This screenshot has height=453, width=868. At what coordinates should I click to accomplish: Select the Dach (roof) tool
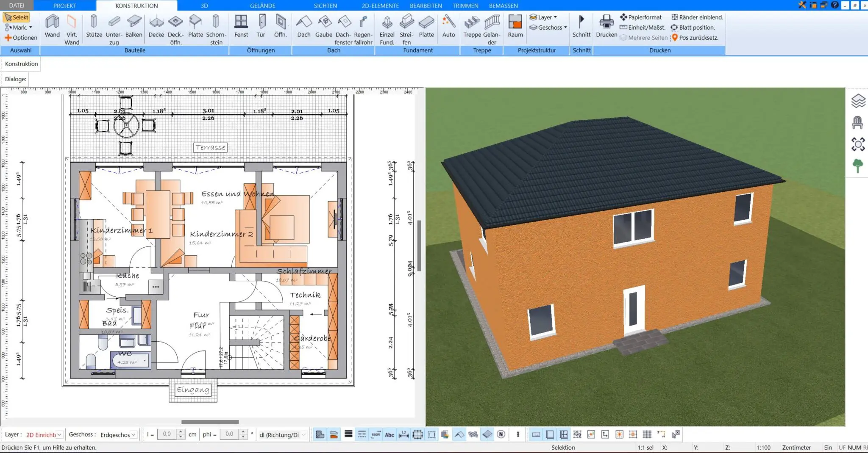pyautogui.click(x=303, y=26)
